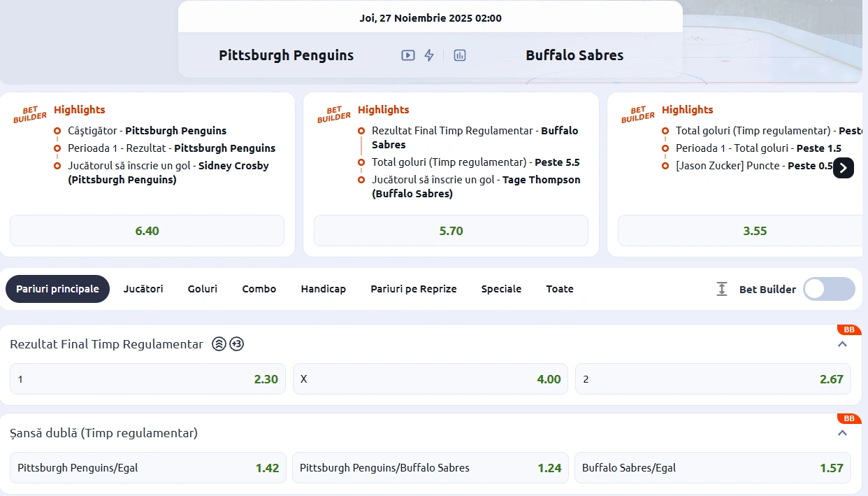Screen dimensions: 868x496
Task: Click the BB badge on Șansă dublă
Action: [x=848, y=418]
